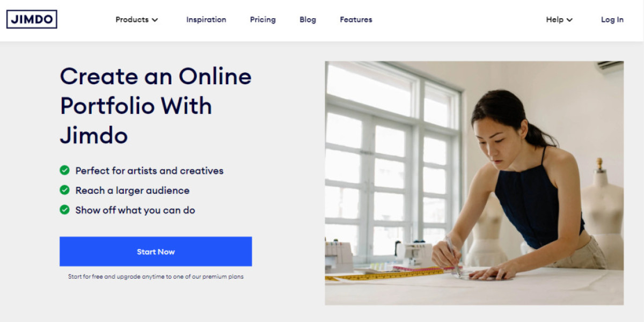Open the Features page

click(x=356, y=19)
